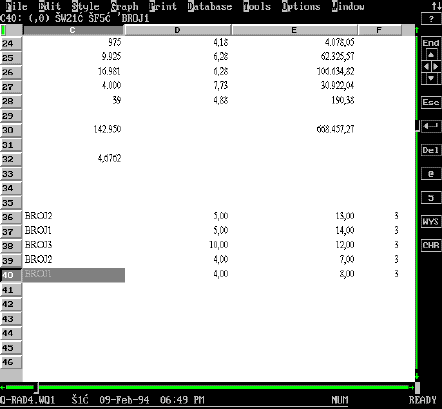
Task: Open the Database menu
Action: point(210,6)
